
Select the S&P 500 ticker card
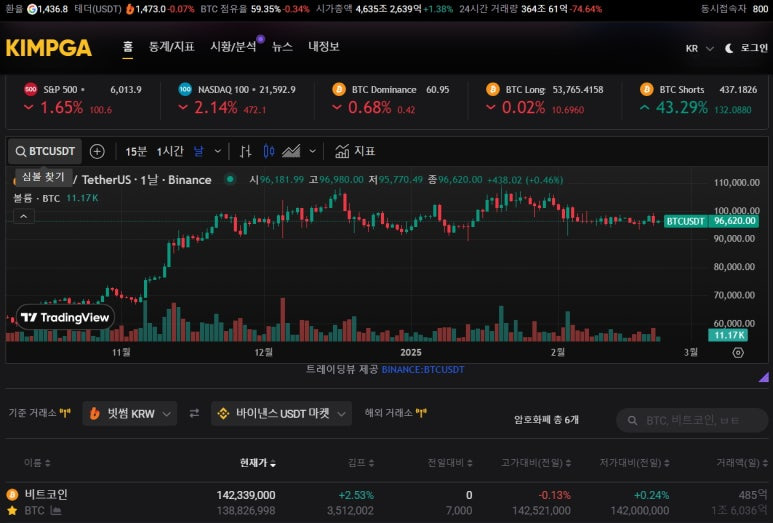[x=83, y=99]
